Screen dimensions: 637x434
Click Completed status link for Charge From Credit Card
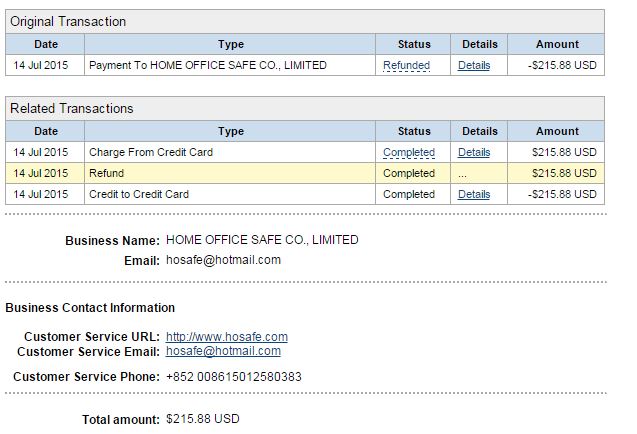(x=409, y=153)
